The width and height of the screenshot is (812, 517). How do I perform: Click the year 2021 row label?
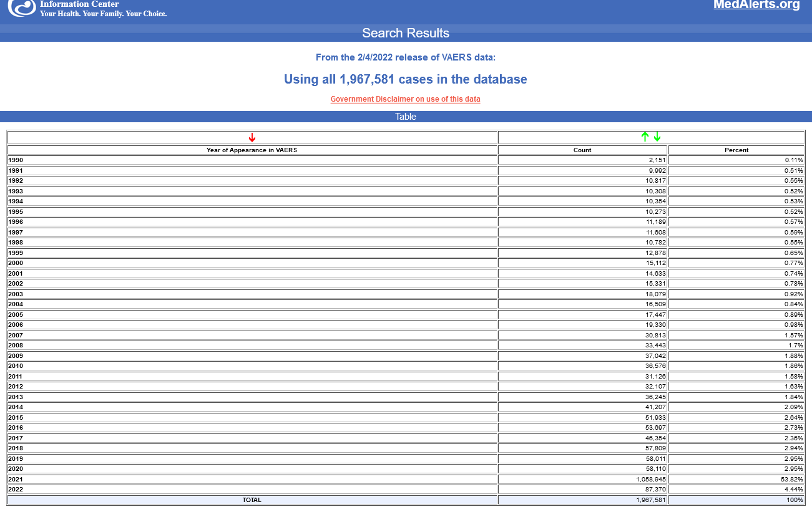pyautogui.click(x=16, y=479)
